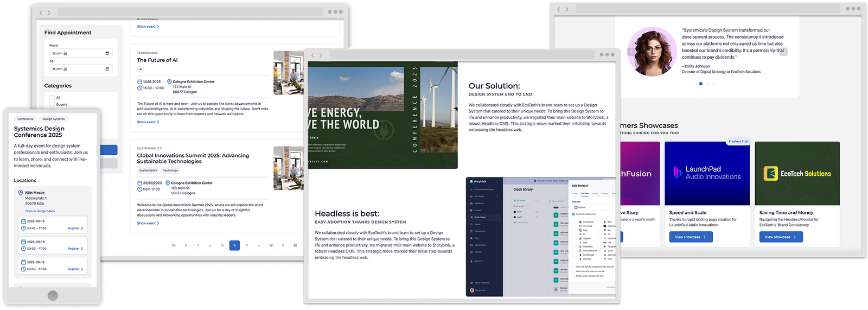Select page 7 in the pagination
The image size is (868, 310).
(x=247, y=245)
